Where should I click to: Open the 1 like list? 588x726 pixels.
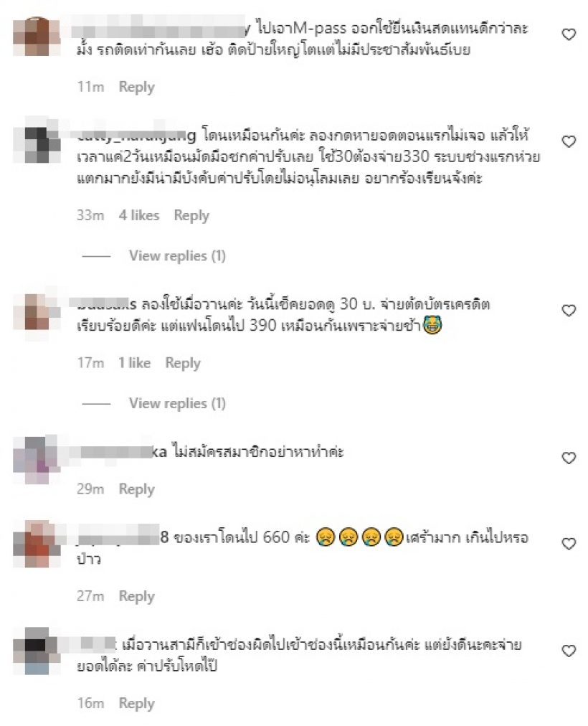pos(134,363)
